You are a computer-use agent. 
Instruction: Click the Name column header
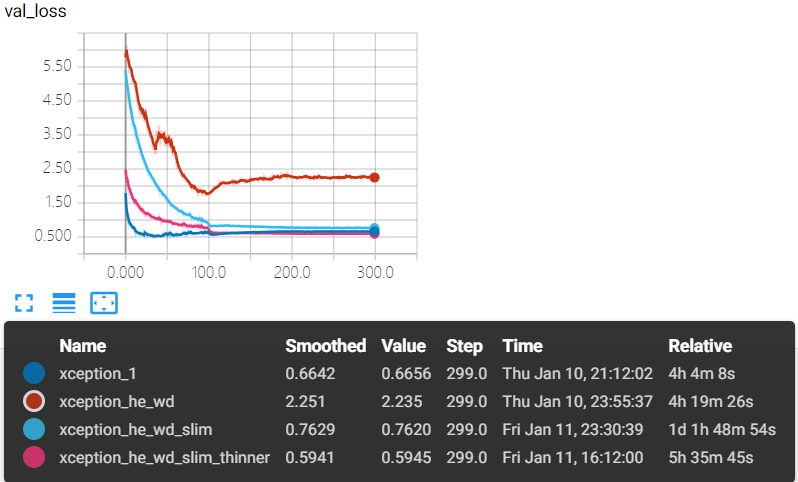(82, 346)
